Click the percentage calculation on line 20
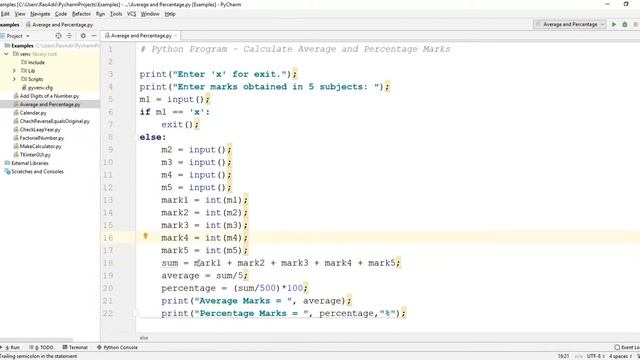This screenshot has width=640, height=360. tap(234, 288)
